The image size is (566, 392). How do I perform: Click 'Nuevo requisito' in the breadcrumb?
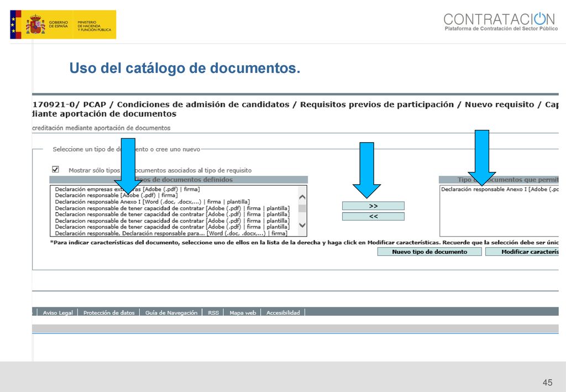tap(500, 104)
